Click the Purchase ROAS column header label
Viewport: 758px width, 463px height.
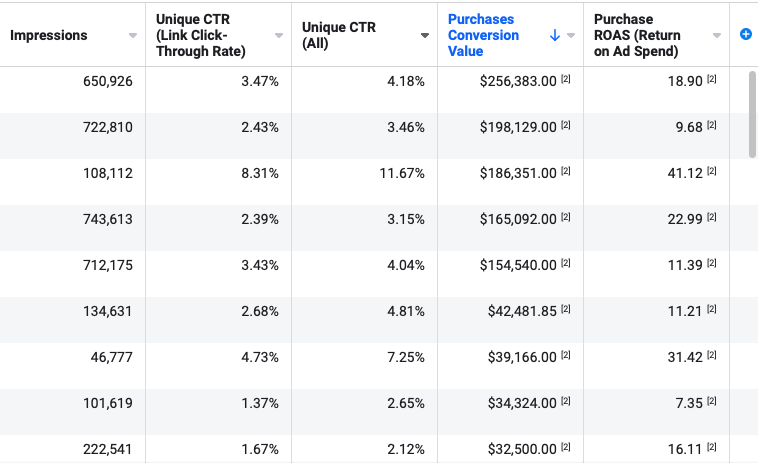coord(637,35)
